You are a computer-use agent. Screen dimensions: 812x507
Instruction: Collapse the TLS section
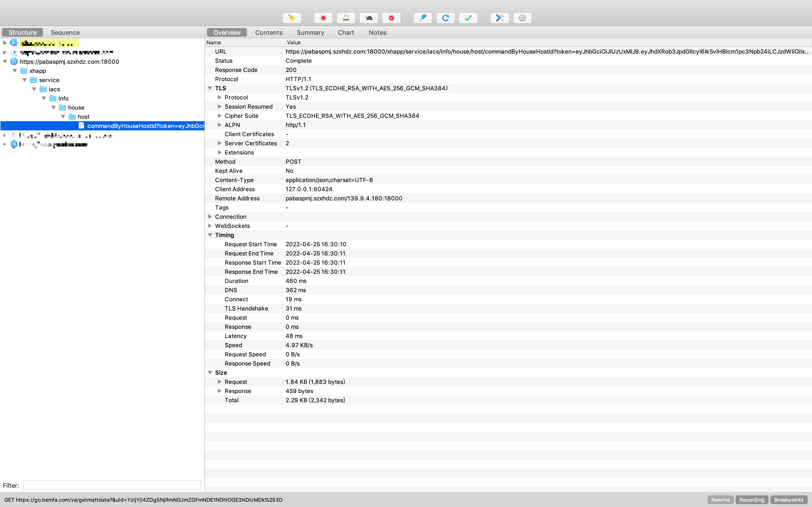coord(210,88)
